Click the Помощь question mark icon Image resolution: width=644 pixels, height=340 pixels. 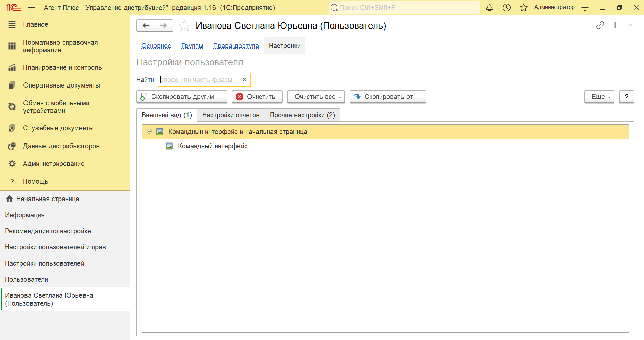(x=12, y=181)
